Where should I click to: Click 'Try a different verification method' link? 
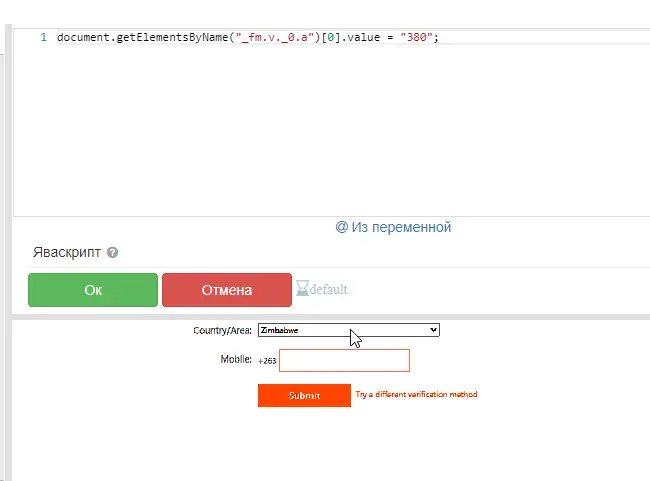(416, 394)
